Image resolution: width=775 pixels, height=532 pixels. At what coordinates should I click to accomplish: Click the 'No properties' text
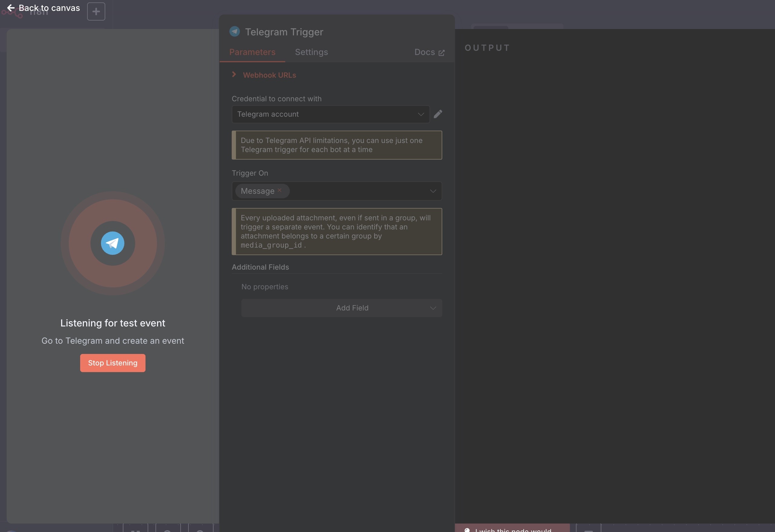click(x=265, y=287)
